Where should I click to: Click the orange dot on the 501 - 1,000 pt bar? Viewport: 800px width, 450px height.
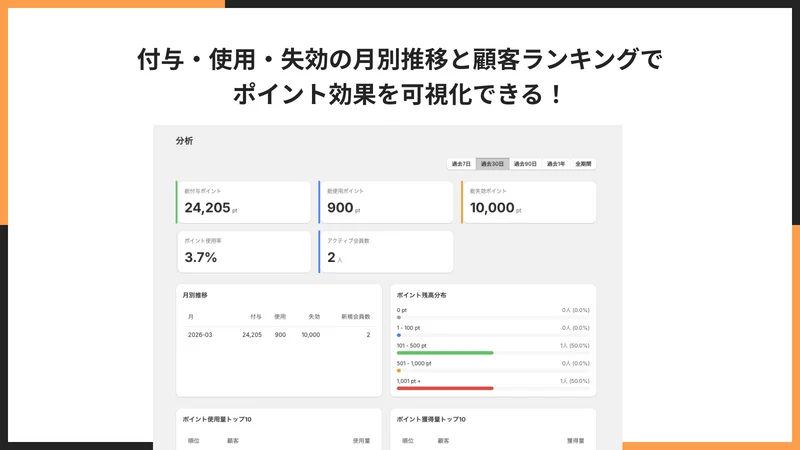click(x=398, y=370)
